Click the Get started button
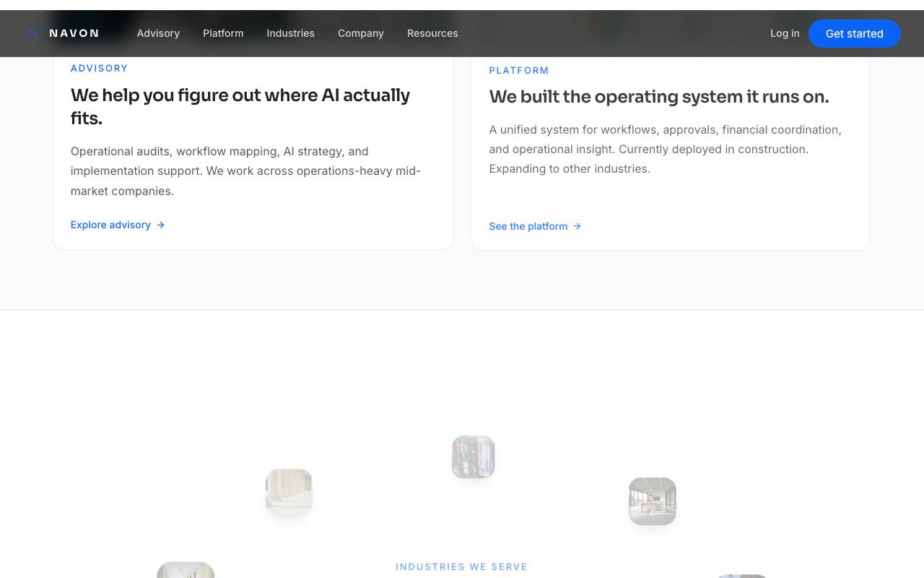This screenshot has width=924, height=578. coord(855,33)
